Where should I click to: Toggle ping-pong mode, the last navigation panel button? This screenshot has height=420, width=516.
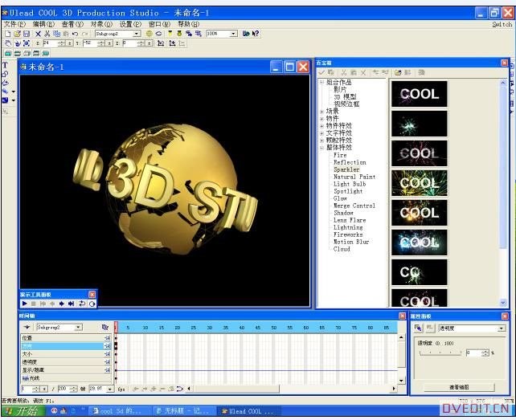[x=92, y=304]
